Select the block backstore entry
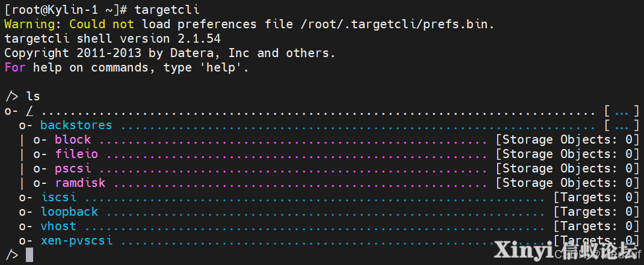The width and height of the screenshot is (644, 265). [x=73, y=139]
